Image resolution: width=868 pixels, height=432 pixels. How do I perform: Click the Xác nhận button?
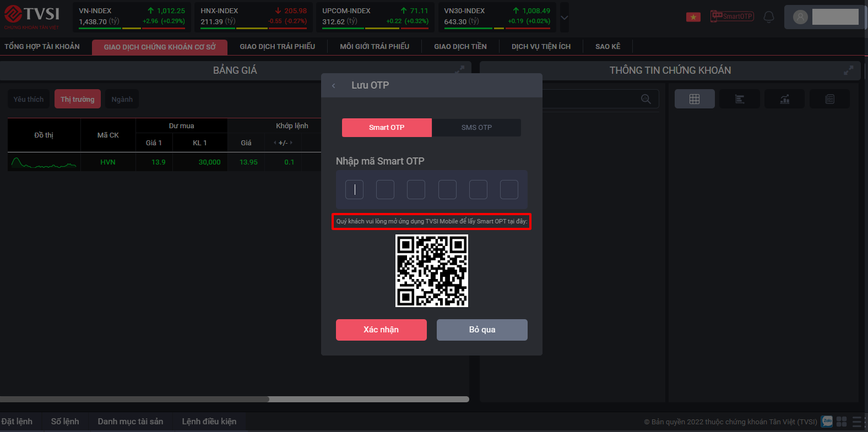381,330
